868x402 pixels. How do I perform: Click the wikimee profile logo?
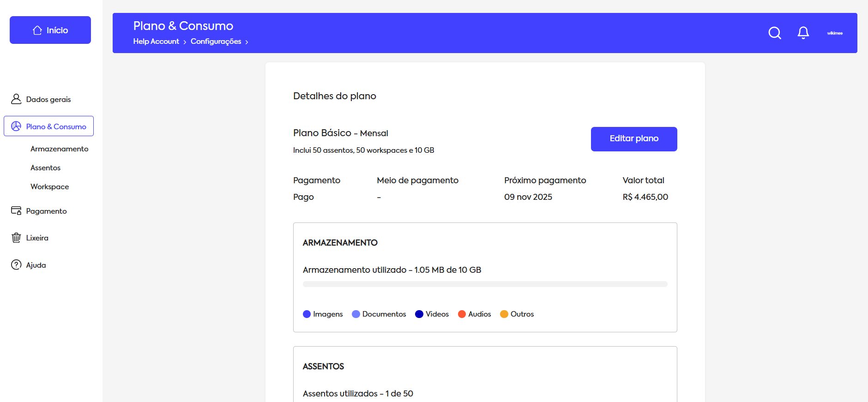(x=835, y=33)
